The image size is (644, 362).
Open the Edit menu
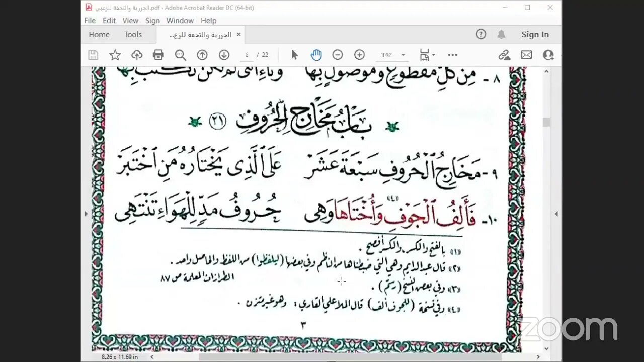pyautogui.click(x=109, y=21)
